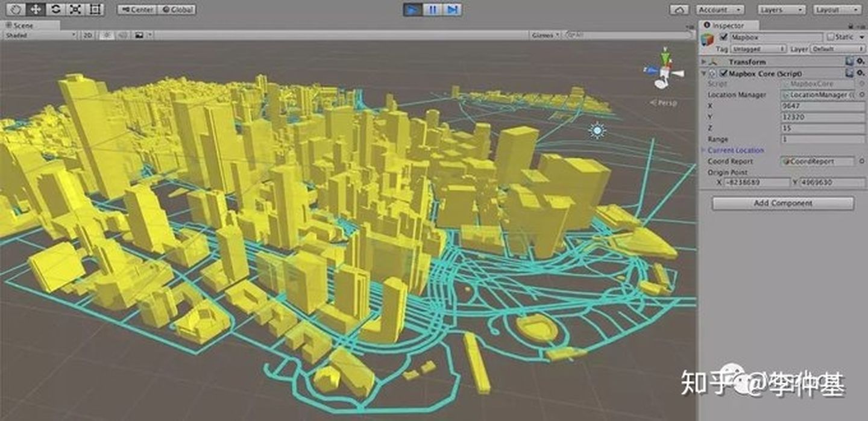Image resolution: width=868 pixels, height=421 pixels.
Task: Toggle pivot mode Center button
Action: pyautogui.click(x=137, y=10)
